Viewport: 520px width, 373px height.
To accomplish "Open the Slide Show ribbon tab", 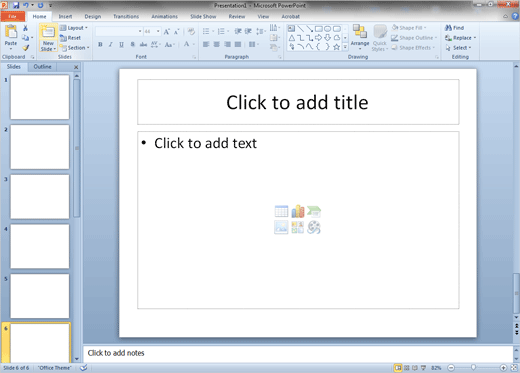I will [x=203, y=16].
